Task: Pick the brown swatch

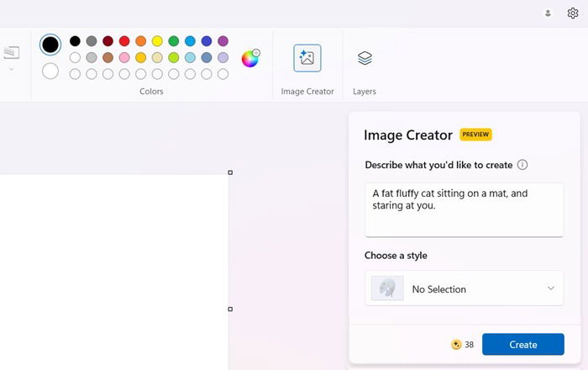Action: 108,57
